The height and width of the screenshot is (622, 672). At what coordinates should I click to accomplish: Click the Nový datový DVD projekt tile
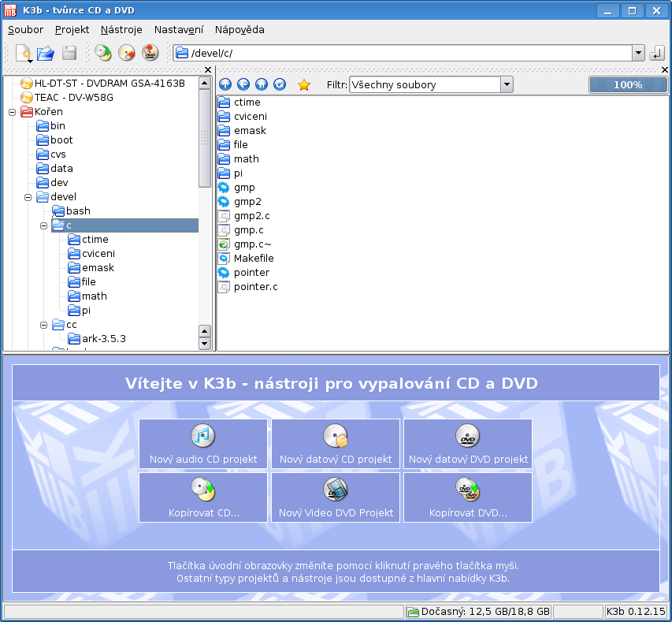coord(468,444)
